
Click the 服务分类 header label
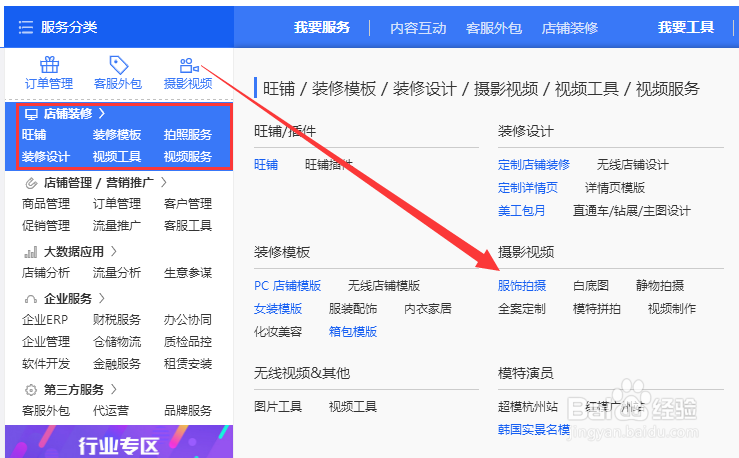[69, 27]
